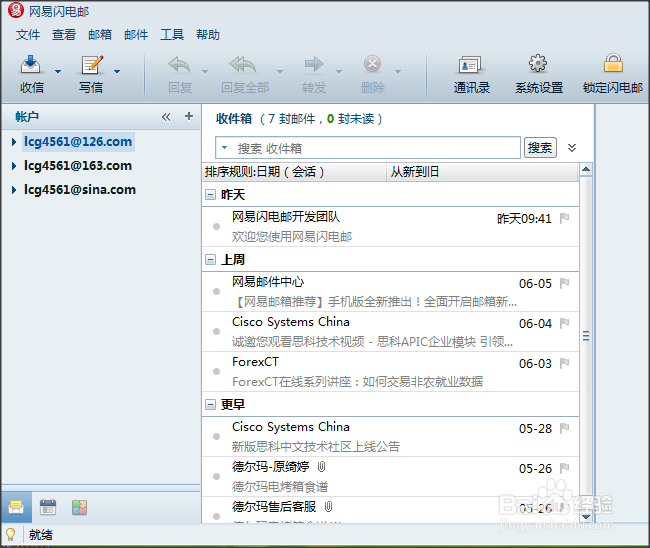Select the lcg4561@sina.com account
Viewport: 650px width, 548px height.
coord(80,190)
